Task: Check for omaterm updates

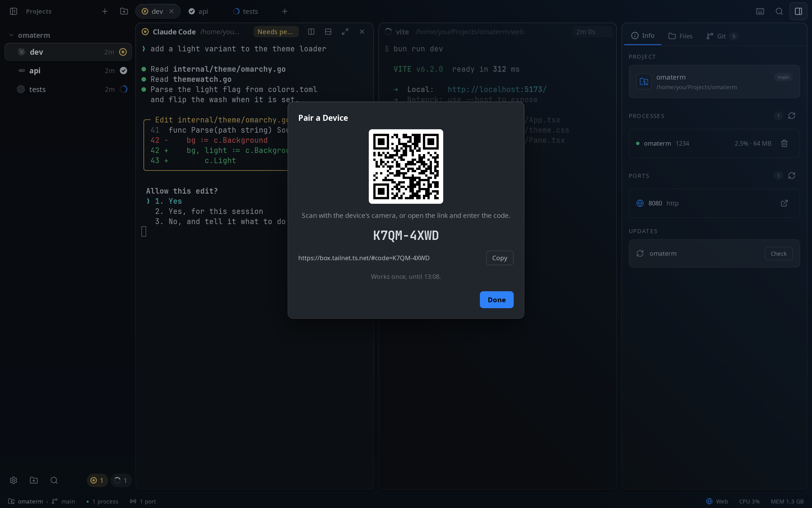Action: 778,254
